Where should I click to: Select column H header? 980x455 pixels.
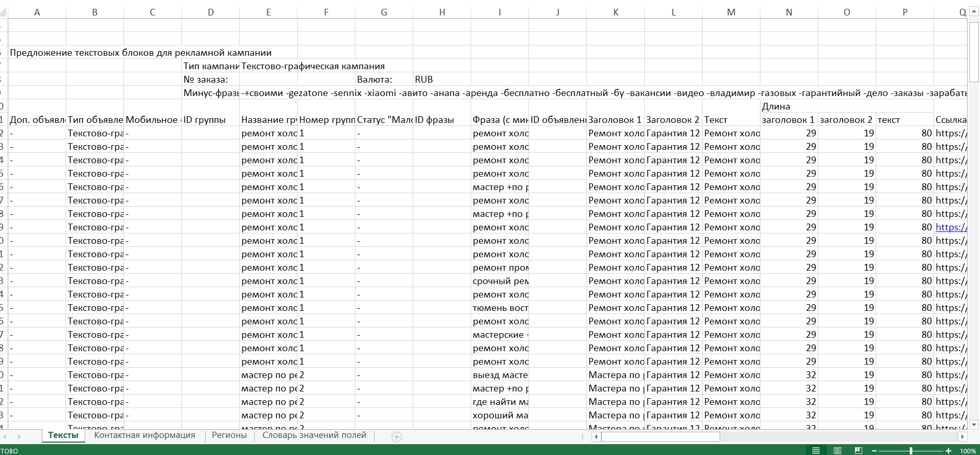[x=442, y=12]
